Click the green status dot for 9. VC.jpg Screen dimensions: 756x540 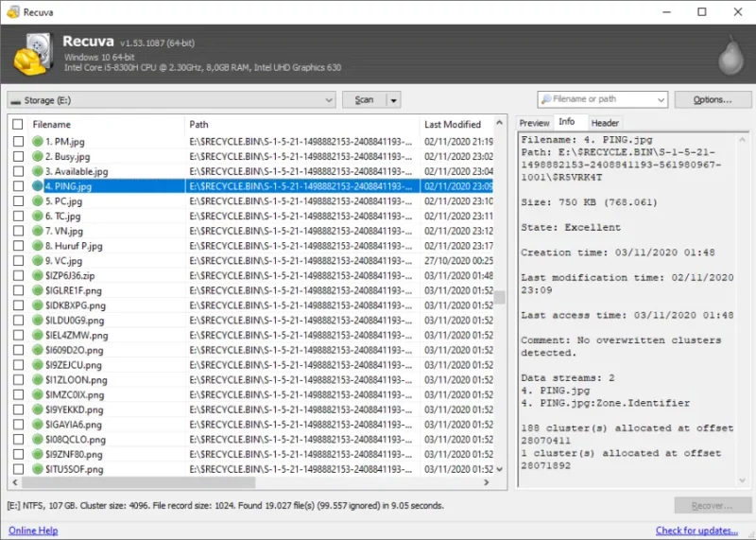[38, 261]
